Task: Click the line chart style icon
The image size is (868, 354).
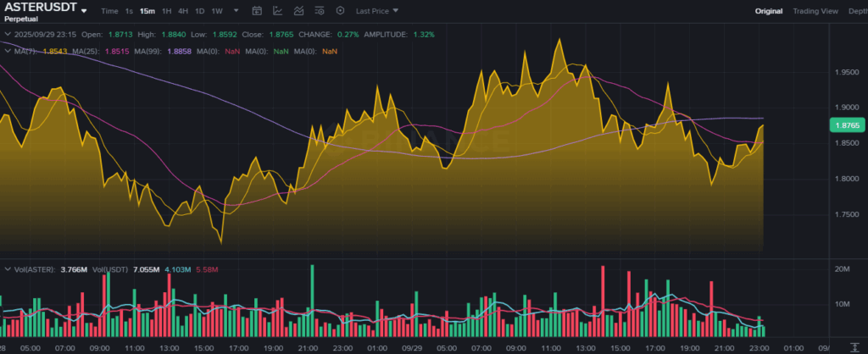Action: pos(278,11)
